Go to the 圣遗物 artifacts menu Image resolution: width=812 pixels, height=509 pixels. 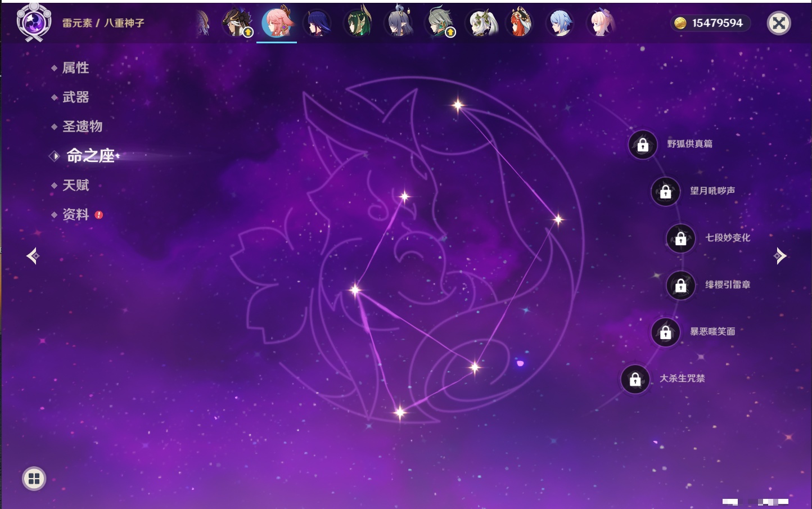[82, 127]
